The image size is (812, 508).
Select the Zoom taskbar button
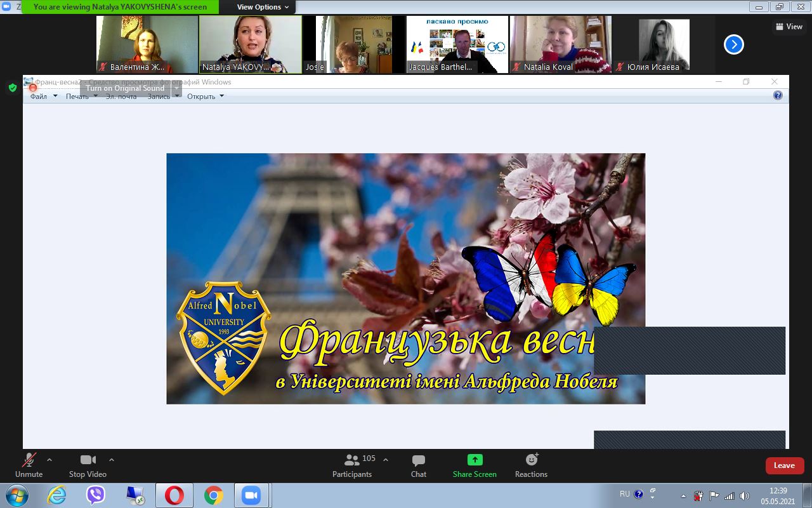click(252, 495)
